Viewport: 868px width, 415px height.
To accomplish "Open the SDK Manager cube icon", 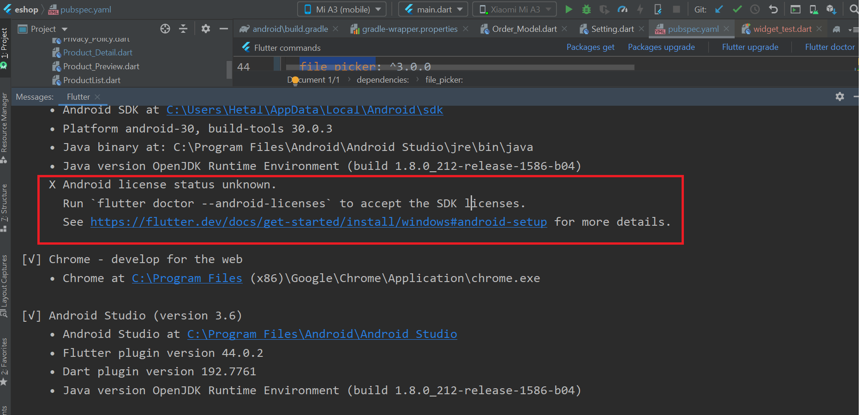I will pos(831,9).
